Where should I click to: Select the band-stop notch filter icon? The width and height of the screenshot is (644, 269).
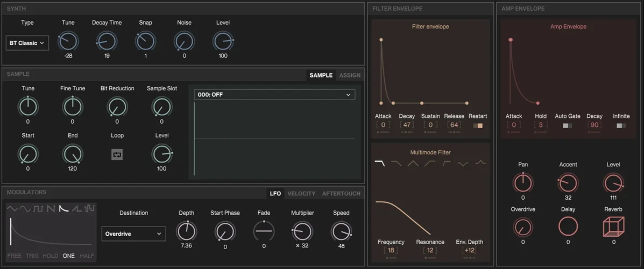point(463,163)
